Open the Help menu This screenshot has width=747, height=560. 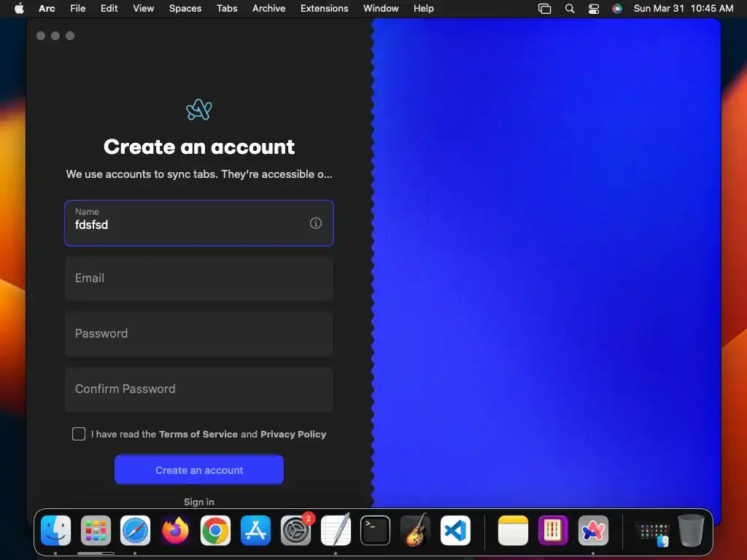[x=424, y=8]
